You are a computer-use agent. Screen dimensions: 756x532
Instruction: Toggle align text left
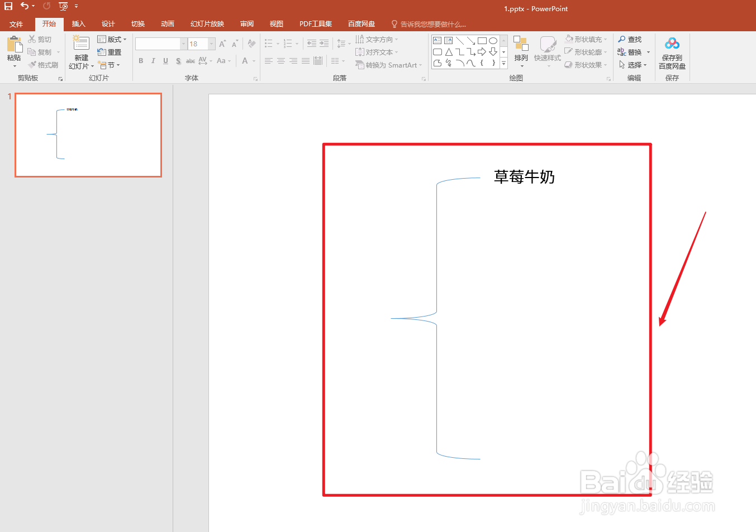click(269, 61)
